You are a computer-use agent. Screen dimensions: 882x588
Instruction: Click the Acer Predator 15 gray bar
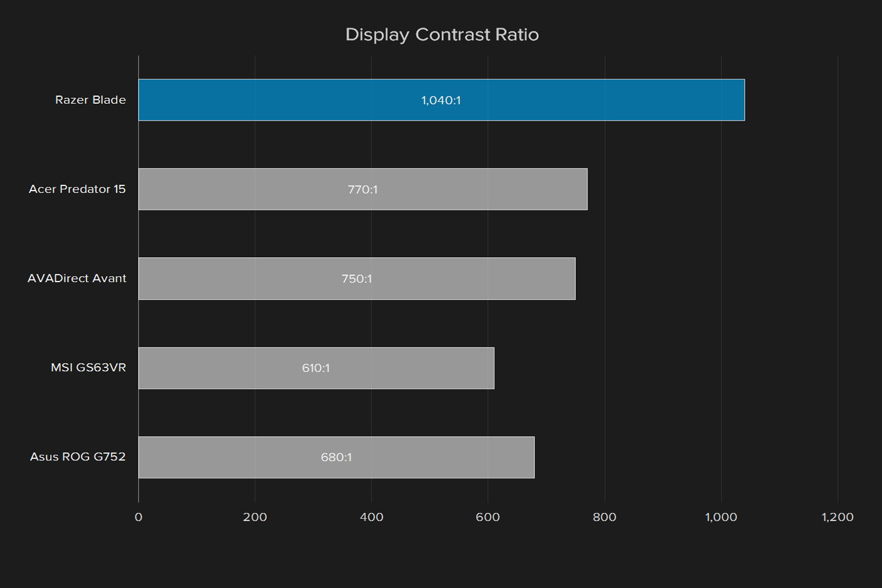coord(363,189)
